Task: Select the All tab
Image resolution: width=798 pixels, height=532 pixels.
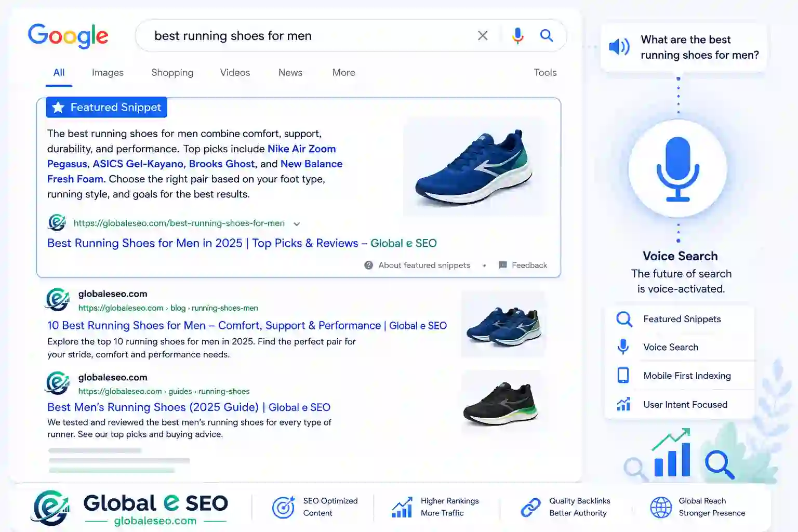Action: click(x=59, y=73)
